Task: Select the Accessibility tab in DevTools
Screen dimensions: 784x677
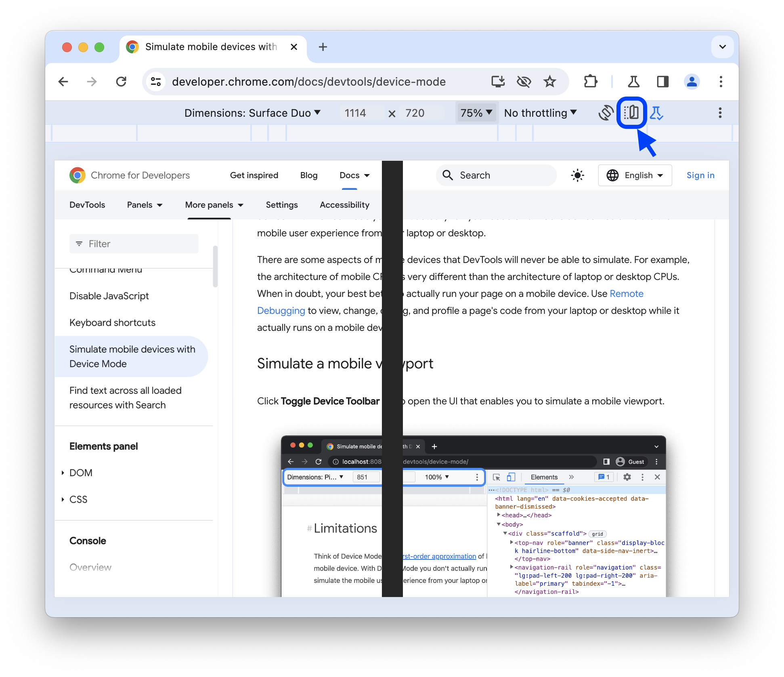Action: click(344, 205)
